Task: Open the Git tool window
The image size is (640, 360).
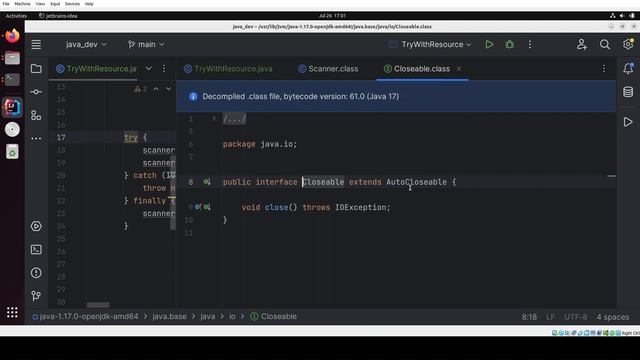Action: click(x=36, y=296)
